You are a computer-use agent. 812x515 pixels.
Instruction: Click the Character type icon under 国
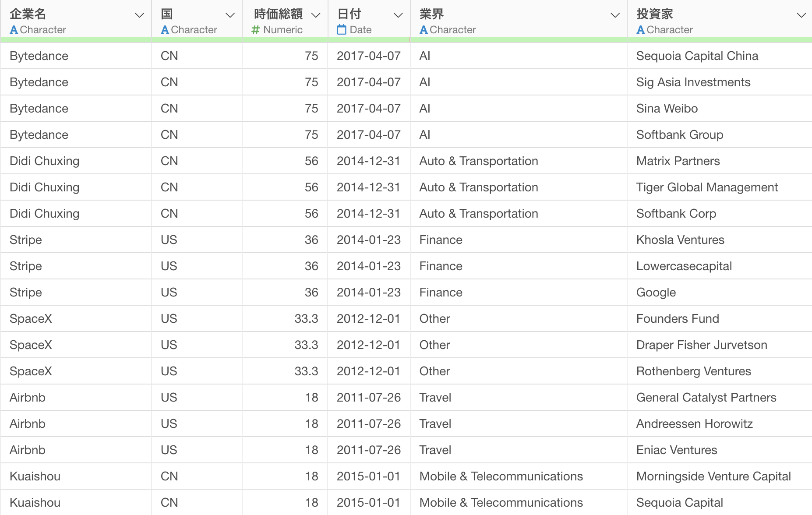(165, 30)
